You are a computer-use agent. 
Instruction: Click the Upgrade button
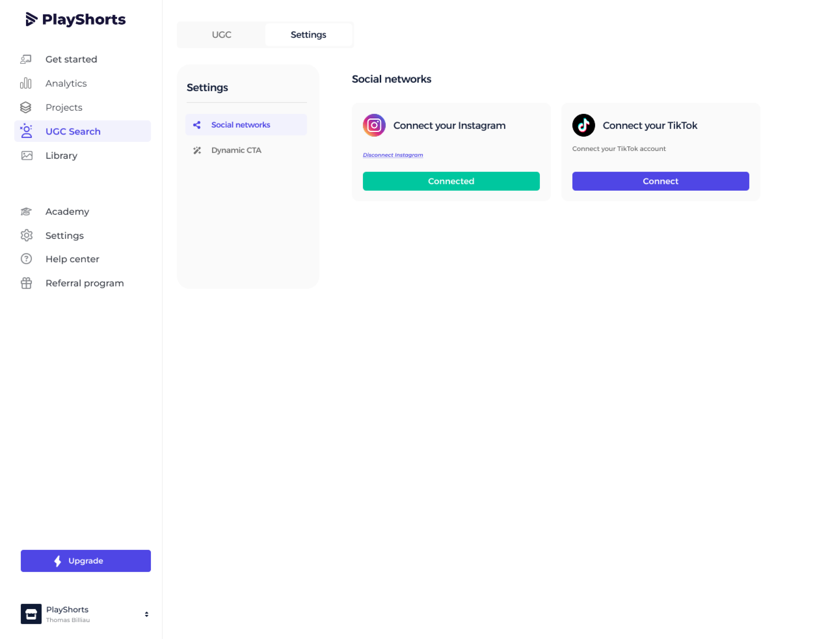click(x=86, y=561)
